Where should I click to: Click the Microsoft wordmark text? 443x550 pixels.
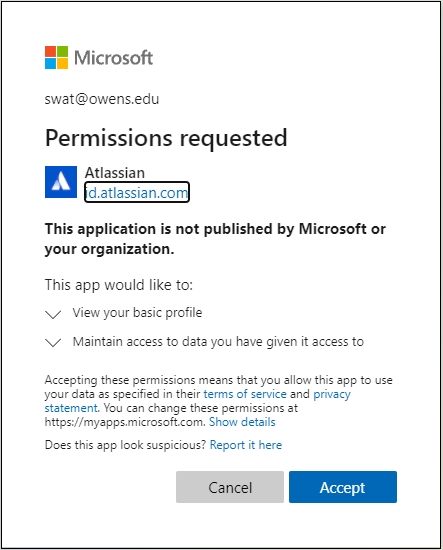114,58
